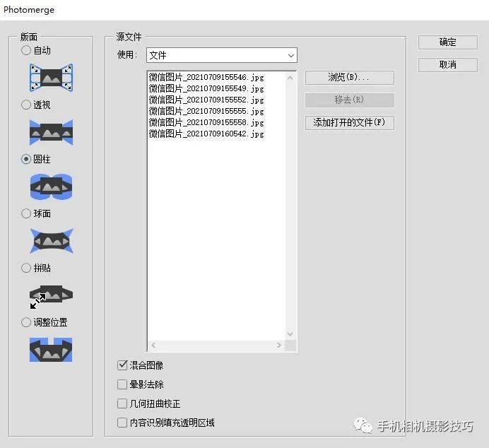Click the 取消 button
489x448 pixels.
[447, 65]
